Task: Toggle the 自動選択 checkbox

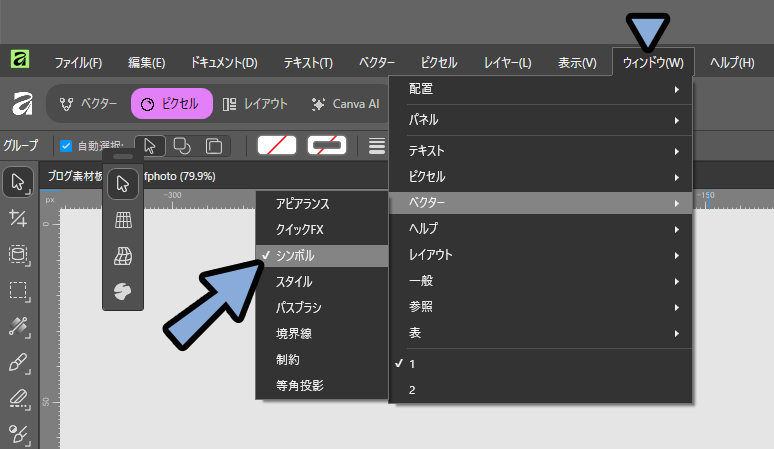Action: point(66,146)
